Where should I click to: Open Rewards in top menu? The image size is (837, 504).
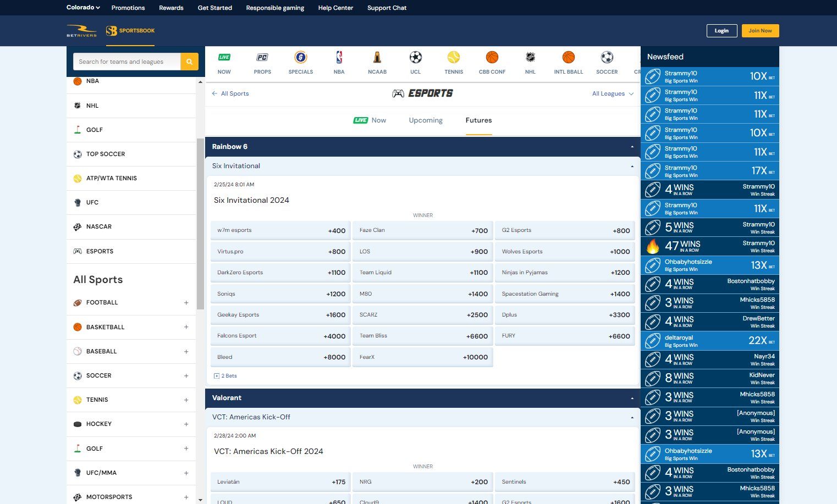coord(171,8)
